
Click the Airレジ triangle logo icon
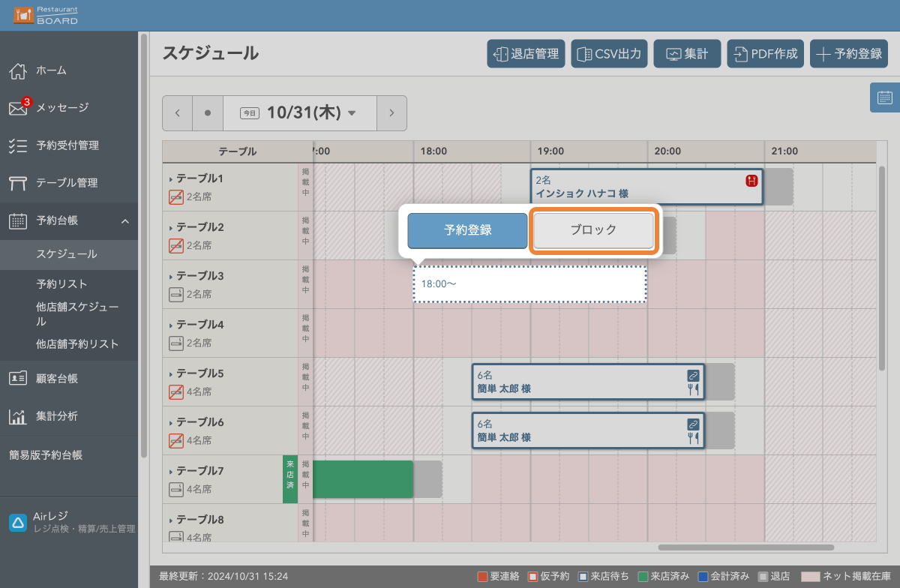(x=18, y=523)
